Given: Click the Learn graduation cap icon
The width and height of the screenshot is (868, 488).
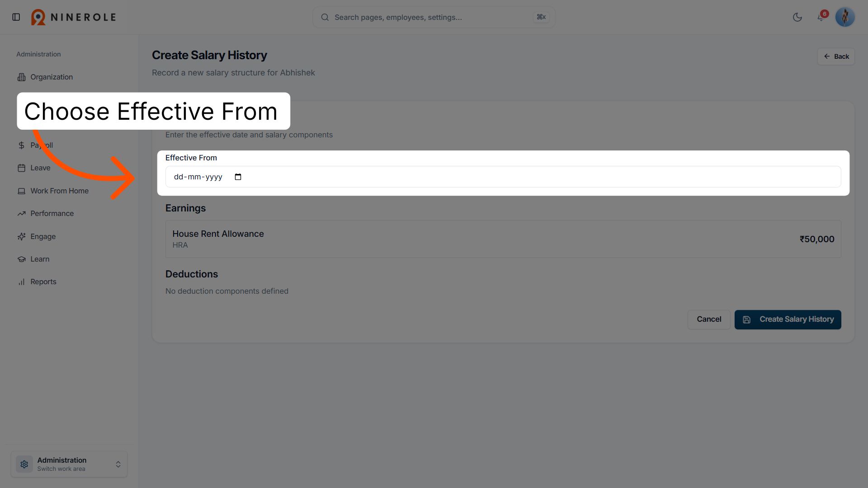Looking at the screenshot, I should [21, 259].
